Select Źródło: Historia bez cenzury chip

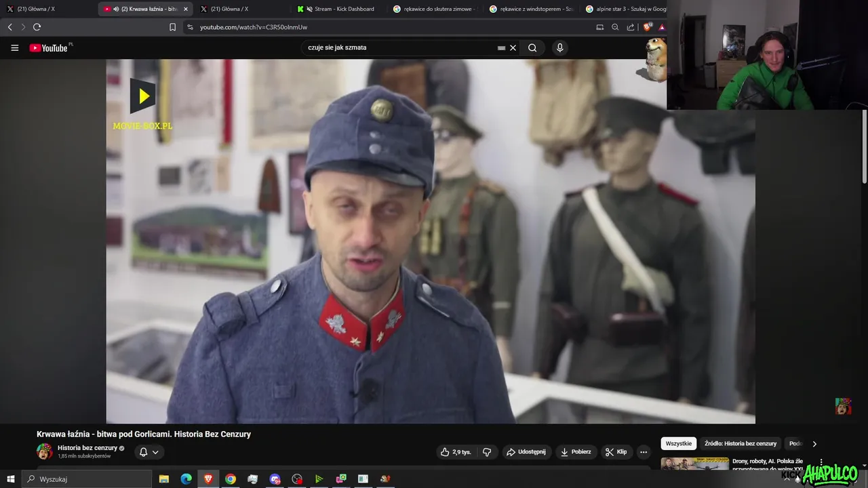pos(740,444)
